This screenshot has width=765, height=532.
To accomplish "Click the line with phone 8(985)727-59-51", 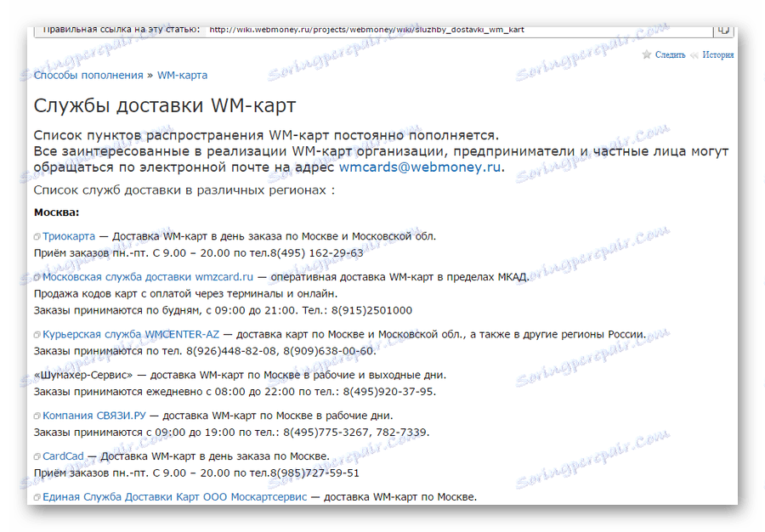I will (x=196, y=473).
